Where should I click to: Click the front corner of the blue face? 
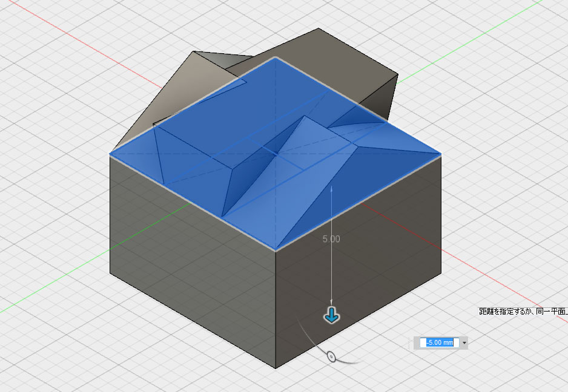276,249
